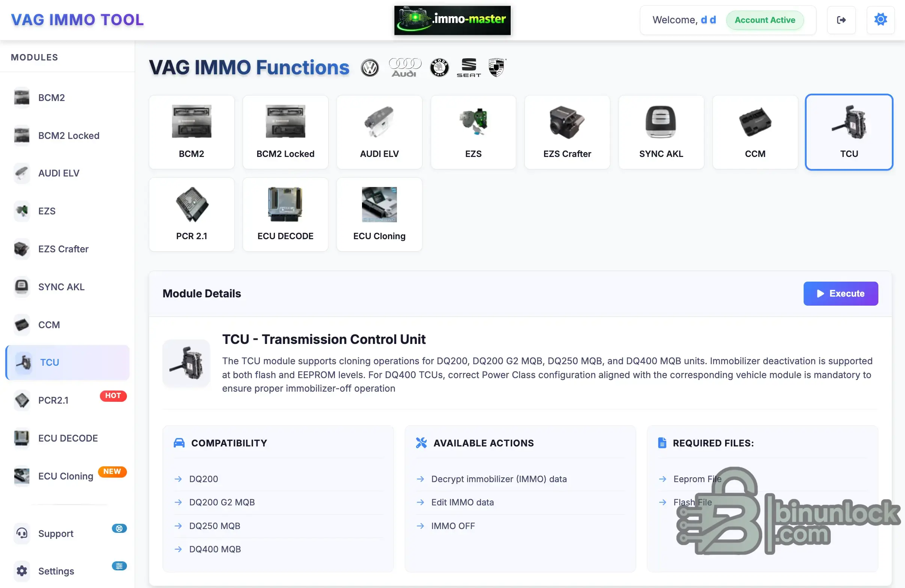Select ECU Cloning NEW sidebar item
The height and width of the screenshot is (588, 905).
coord(65,476)
